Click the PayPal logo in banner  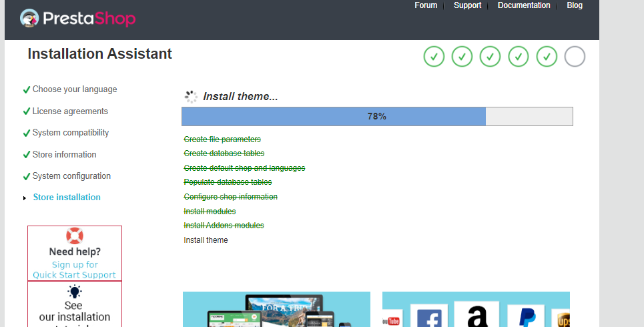coord(527,317)
